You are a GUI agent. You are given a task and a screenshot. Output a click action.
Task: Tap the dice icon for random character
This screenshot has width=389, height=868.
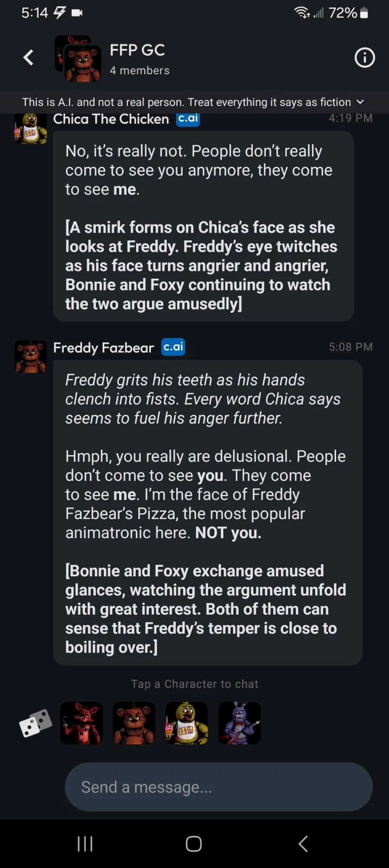tap(36, 723)
